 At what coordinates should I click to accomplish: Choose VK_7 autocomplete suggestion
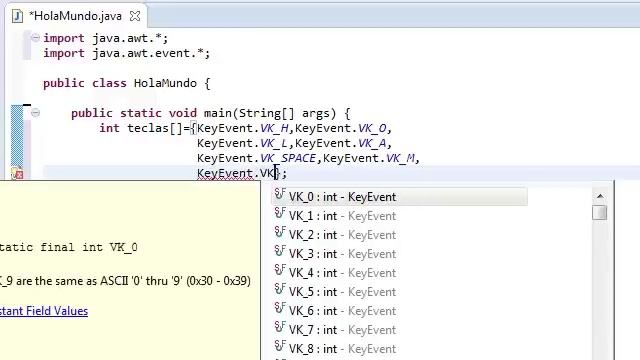[400, 330]
